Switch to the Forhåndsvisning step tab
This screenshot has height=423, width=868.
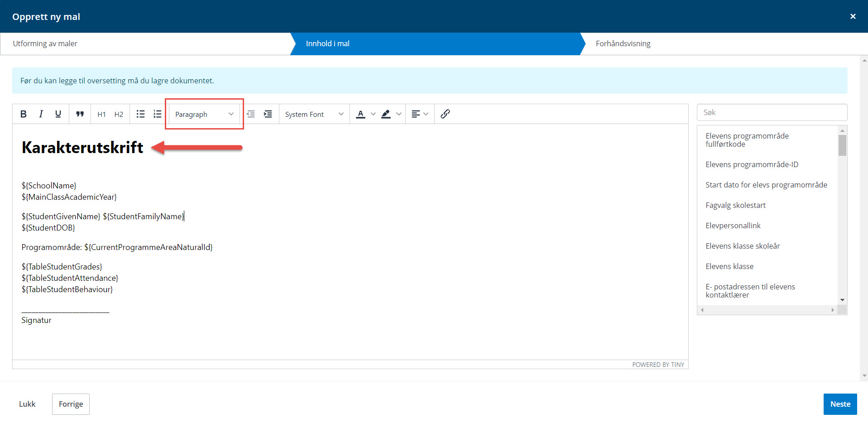pos(623,43)
